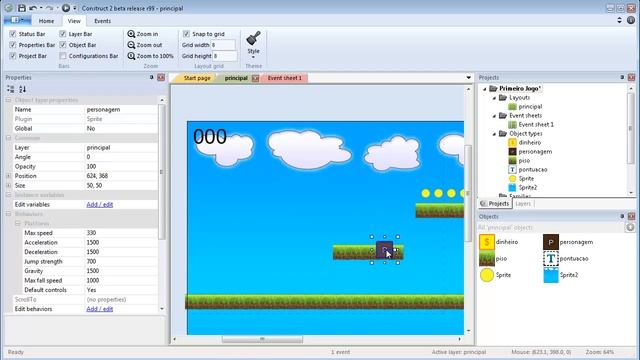Click the 000 score text object
This screenshot has height=360, width=640.
210,136
